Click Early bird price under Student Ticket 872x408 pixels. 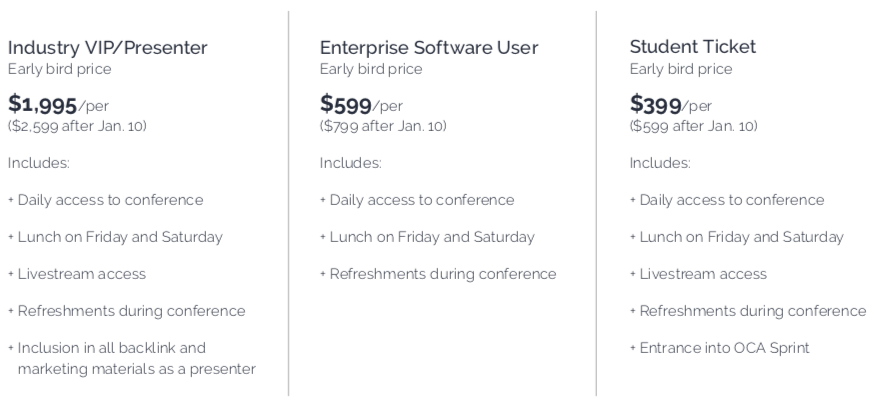point(681,69)
